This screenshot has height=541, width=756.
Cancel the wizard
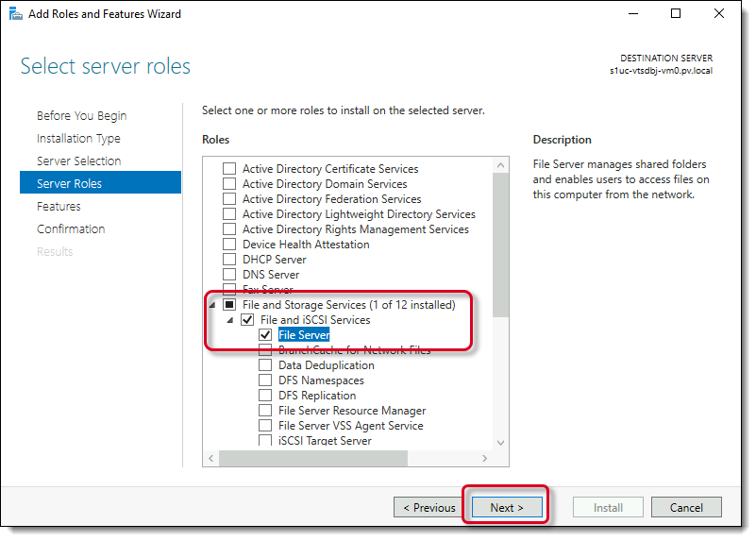pyautogui.click(x=686, y=507)
